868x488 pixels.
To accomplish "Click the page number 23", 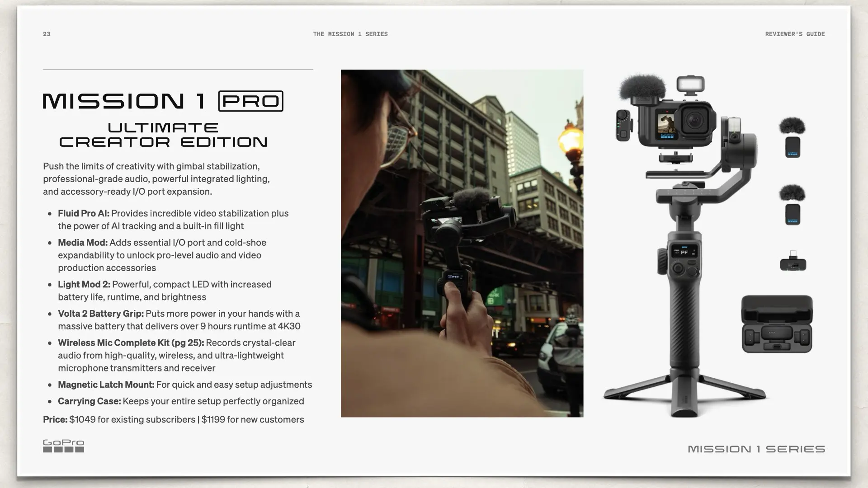I will pos(47,34).
